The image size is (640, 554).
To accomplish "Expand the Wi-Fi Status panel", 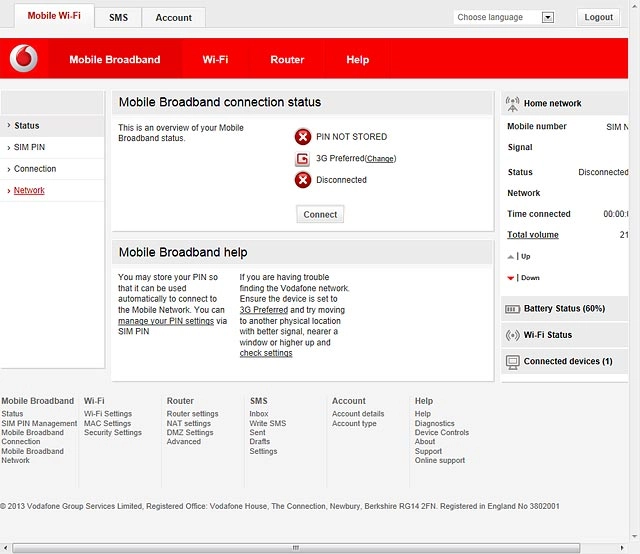I will pyautogui.click(x=564, y=335).
